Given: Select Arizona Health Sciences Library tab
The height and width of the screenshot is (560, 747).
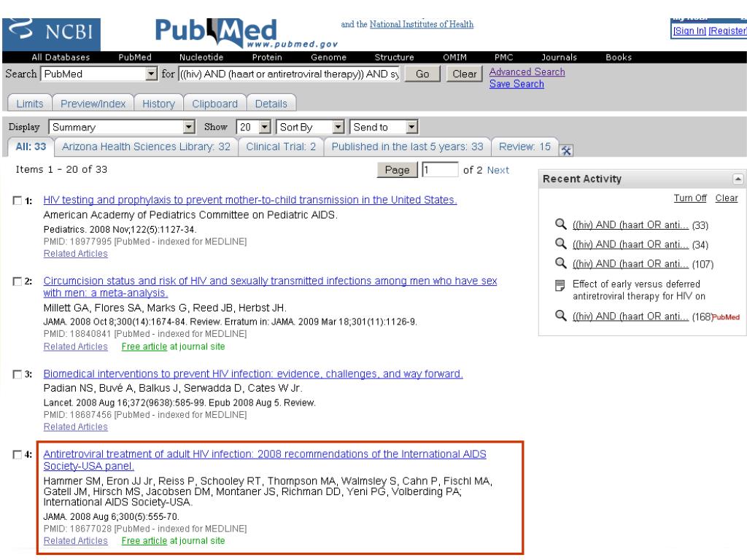Looking at the screenshot, I should click(146, 147).
